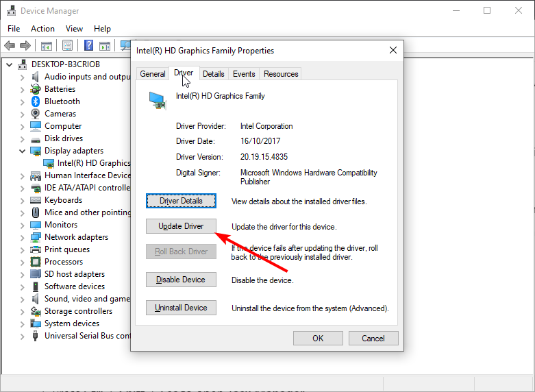Click the Cameras webcam icon
This screenshot has height=392, width=535.
[x=36, y=114]
